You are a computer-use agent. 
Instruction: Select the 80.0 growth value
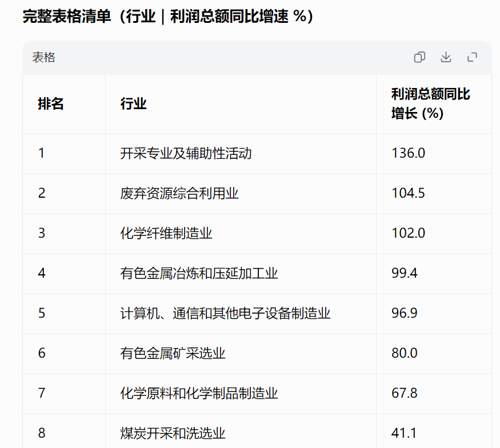405,353
